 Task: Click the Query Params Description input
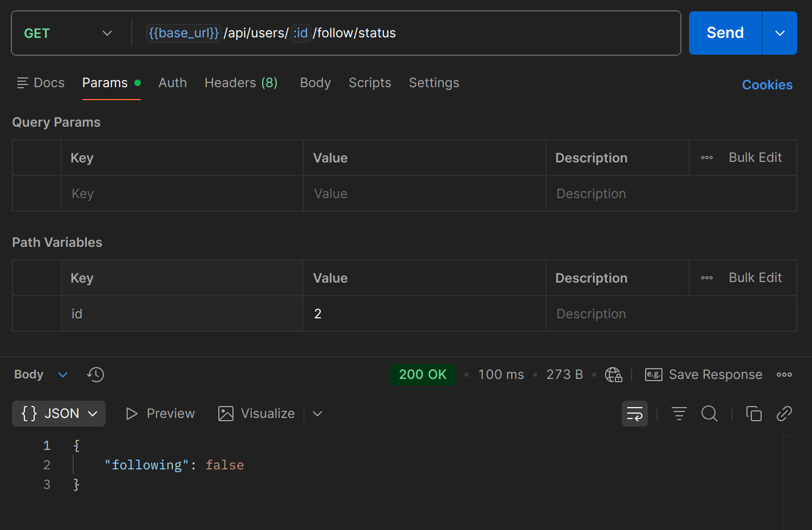671,194
